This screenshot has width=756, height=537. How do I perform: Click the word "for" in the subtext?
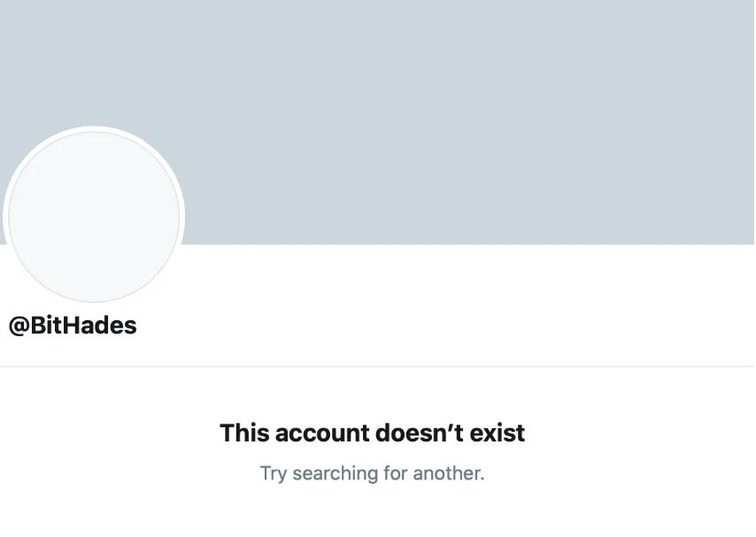[395, 473]
